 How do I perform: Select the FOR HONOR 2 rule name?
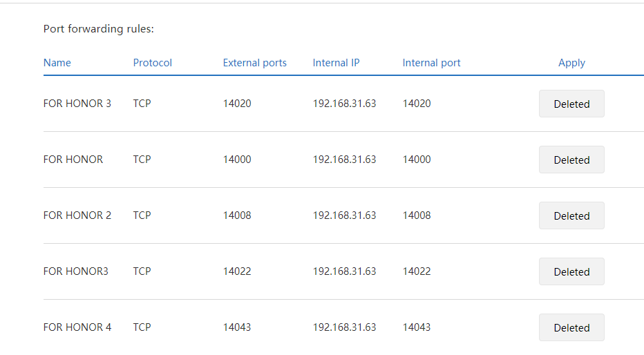click(x=77, y=215)
